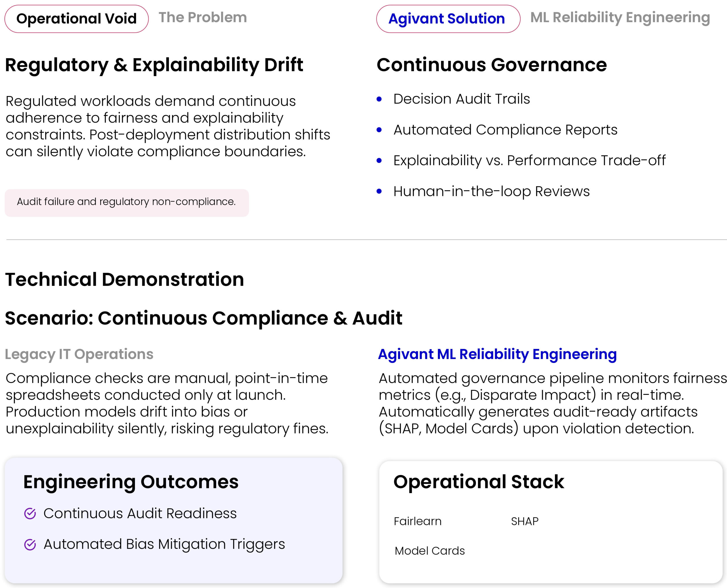The height and width of the screenshot is (588, 727).
Task: Click the Audit failure pink callout box
Action: (x=127, y=203)
